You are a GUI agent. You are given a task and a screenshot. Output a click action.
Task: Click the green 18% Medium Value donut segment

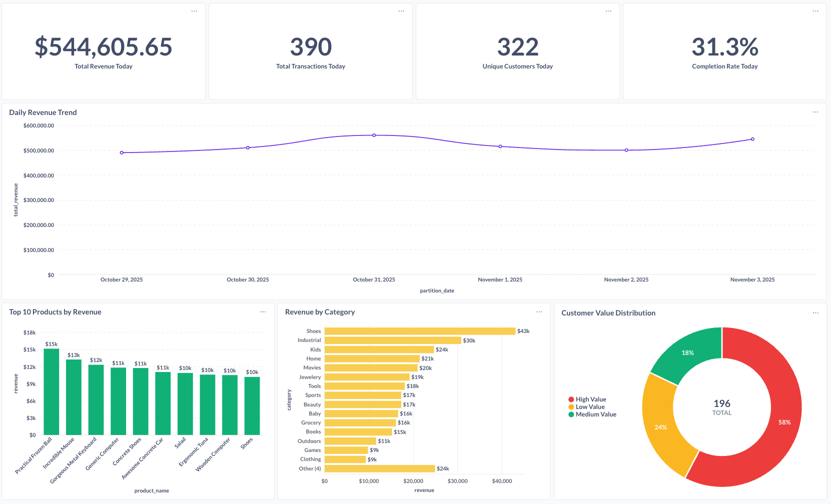[x=688, y=353]
